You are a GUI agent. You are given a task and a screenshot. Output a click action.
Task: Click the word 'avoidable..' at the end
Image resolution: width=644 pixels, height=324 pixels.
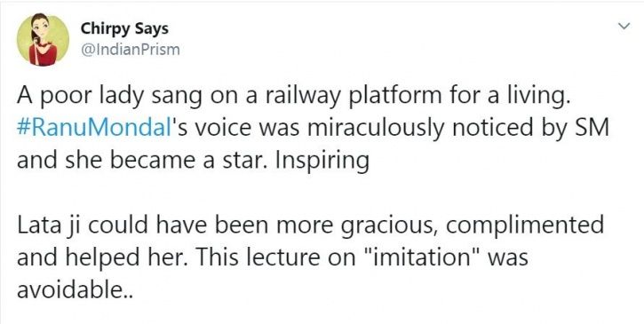(76, 290)
